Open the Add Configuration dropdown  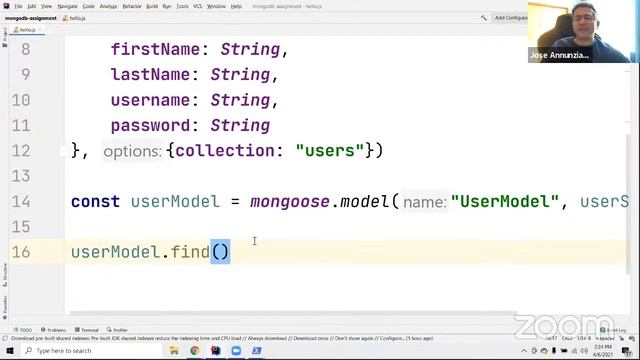(510, 18)
